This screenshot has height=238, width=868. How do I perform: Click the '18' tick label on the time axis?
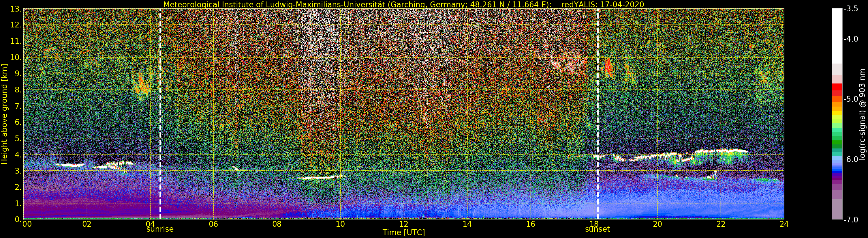click(594, 224)
